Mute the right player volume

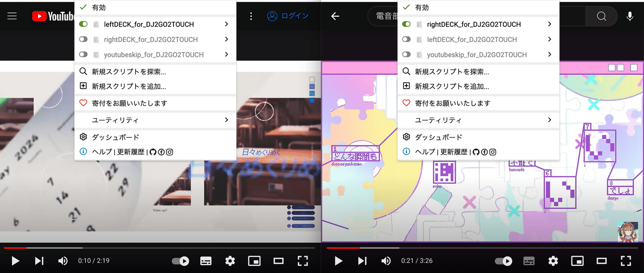coord(386,261)
